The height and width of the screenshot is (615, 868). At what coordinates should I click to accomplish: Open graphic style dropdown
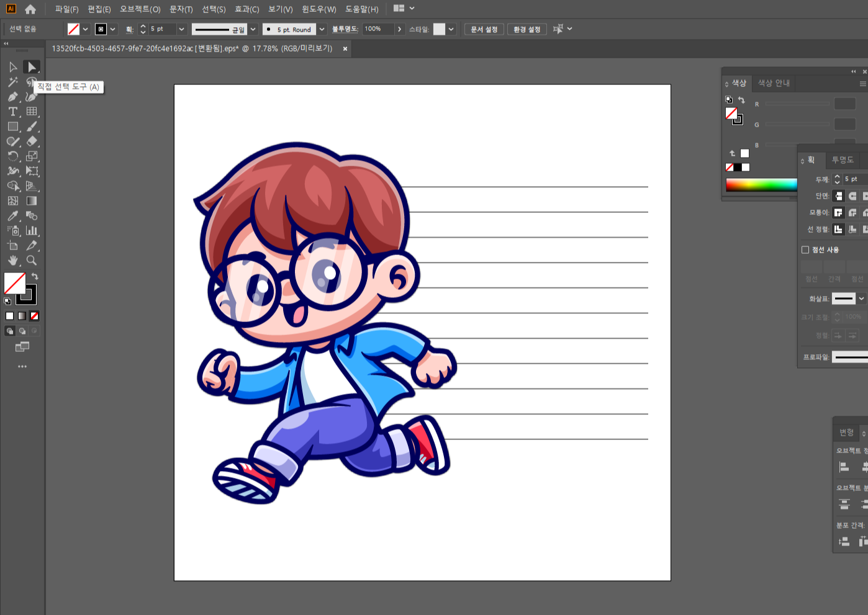click(x=451, y=29)
